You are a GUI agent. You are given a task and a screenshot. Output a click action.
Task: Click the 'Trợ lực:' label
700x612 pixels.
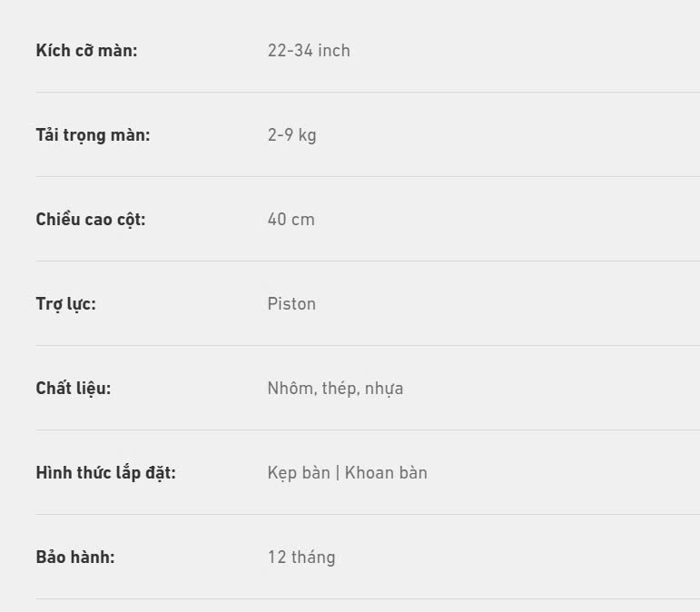pos(65,304)
